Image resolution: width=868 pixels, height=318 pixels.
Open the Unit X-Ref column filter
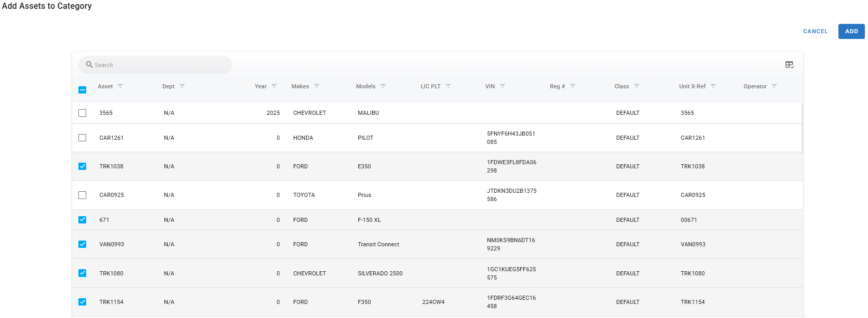click(x=713, y=86)
